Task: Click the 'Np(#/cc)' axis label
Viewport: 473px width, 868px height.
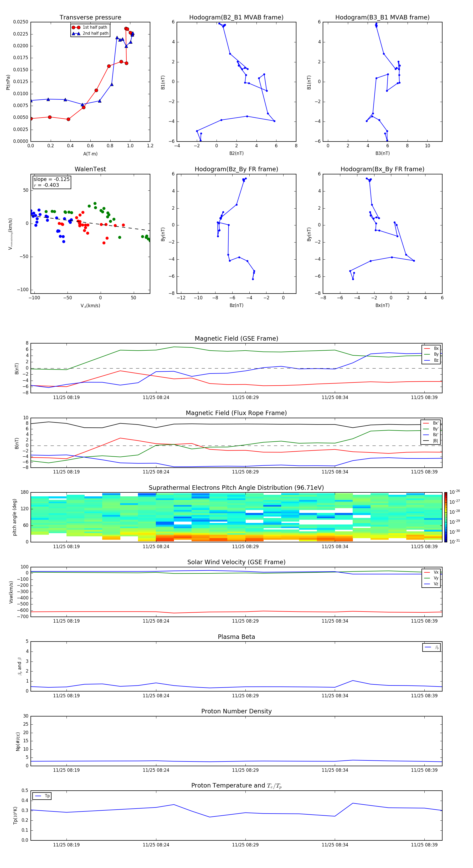Action: tap(18, 741)
